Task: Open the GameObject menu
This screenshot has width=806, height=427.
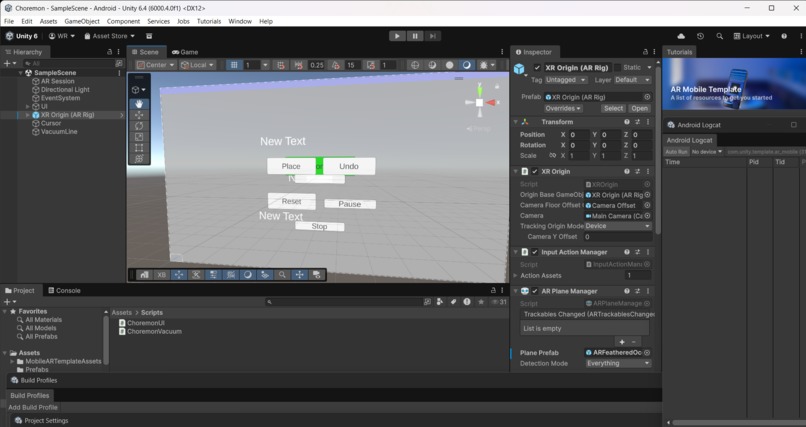Action: coord(82,21)
